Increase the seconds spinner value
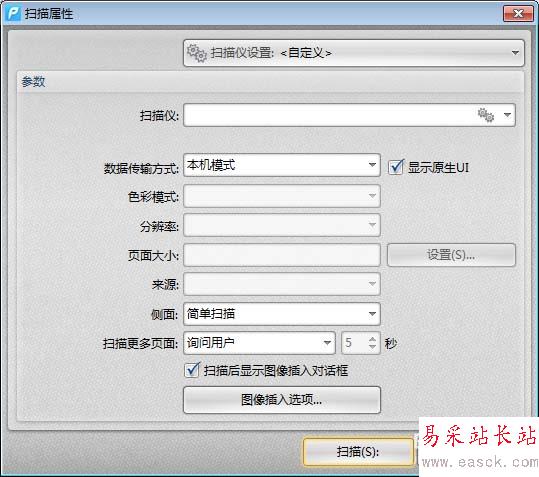The width and height of the screenshot is (539, 477). (x=372, y=339)
